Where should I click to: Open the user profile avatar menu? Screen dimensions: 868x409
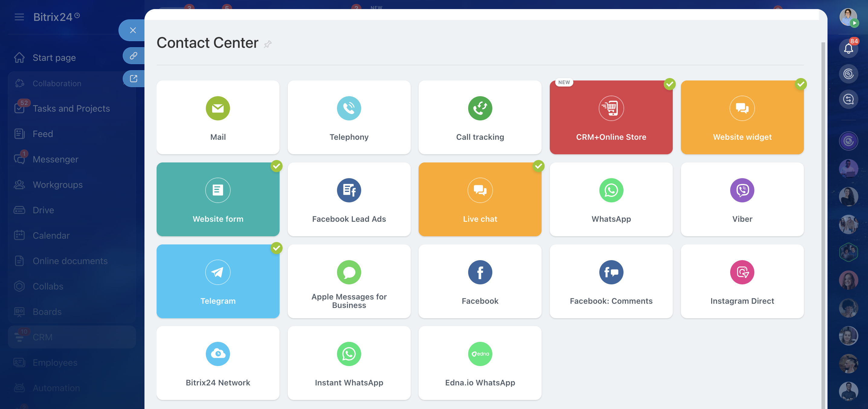click(x=848, y=17)
